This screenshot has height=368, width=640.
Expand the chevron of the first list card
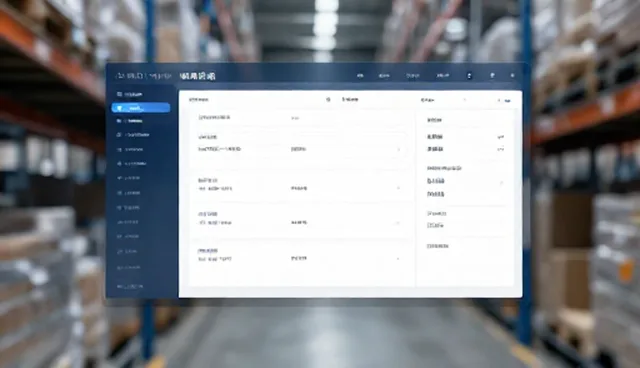399,149
